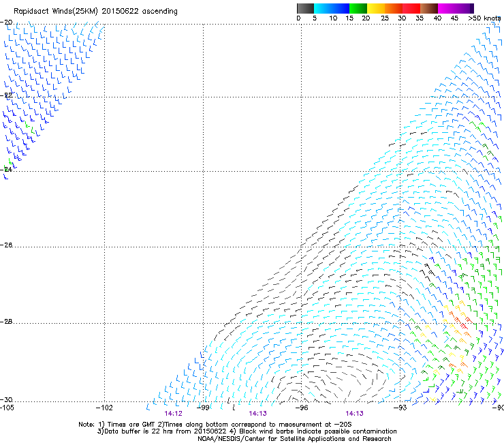The width and height of the screenshot is (504, 443).
Task: Click the latitude label '-22'
Action: (6, 95)
